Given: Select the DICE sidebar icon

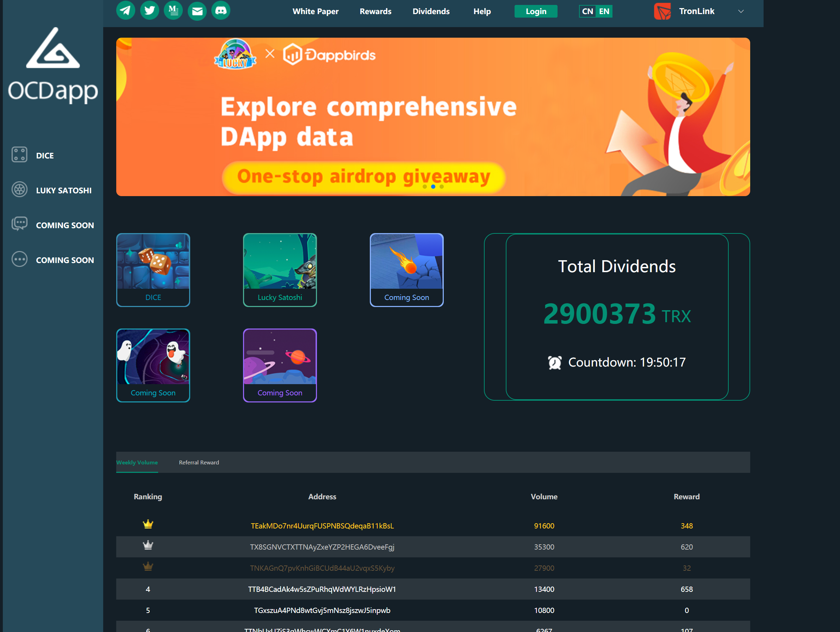Looking at the screenshot, I should [x=19, y=155].
